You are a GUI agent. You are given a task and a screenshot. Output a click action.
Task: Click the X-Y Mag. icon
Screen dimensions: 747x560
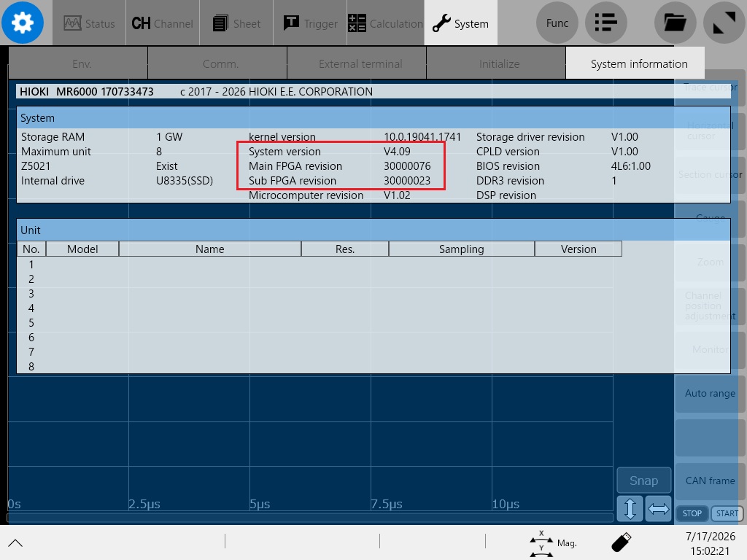tap(553, 542)
